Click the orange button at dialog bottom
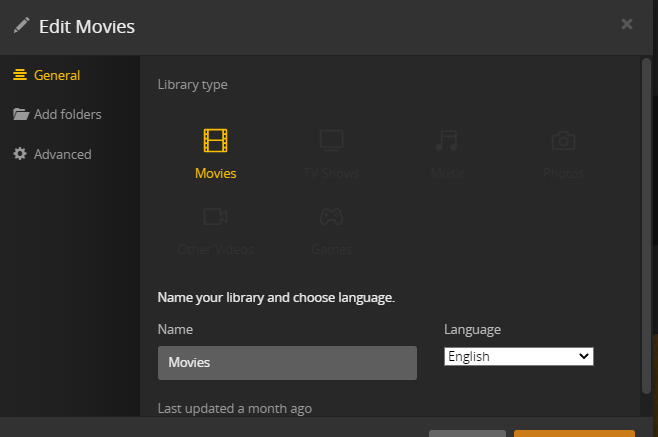This screenshot has height=437, width=658. coord(574,433)
